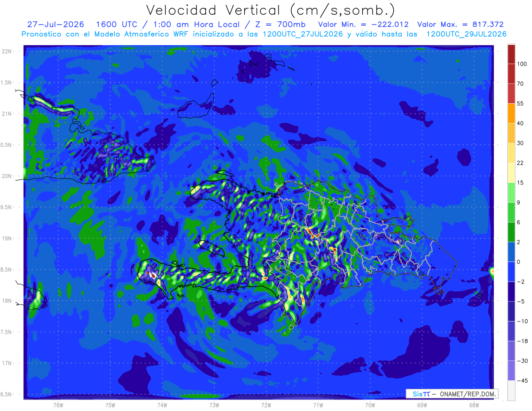Click the '73W' longitude label

[214, 405]
